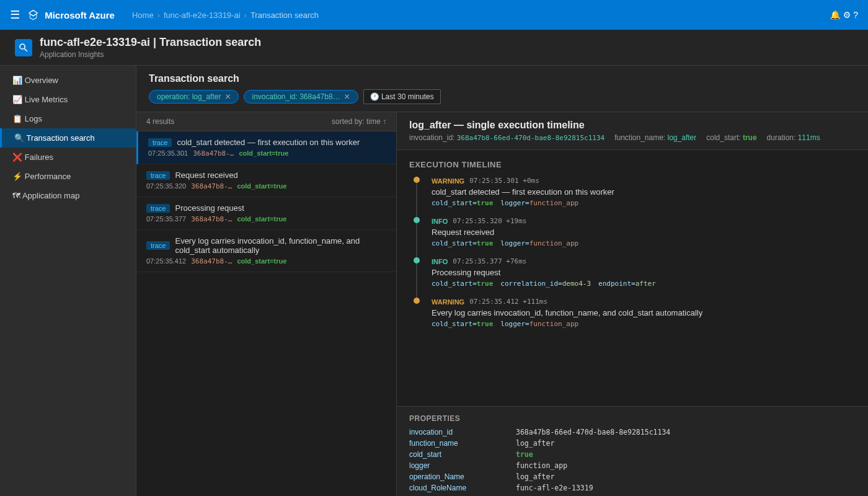The height and width of the screenshot is (496, 868).
Task: Click the function_name property key
Action: (433, 443)
